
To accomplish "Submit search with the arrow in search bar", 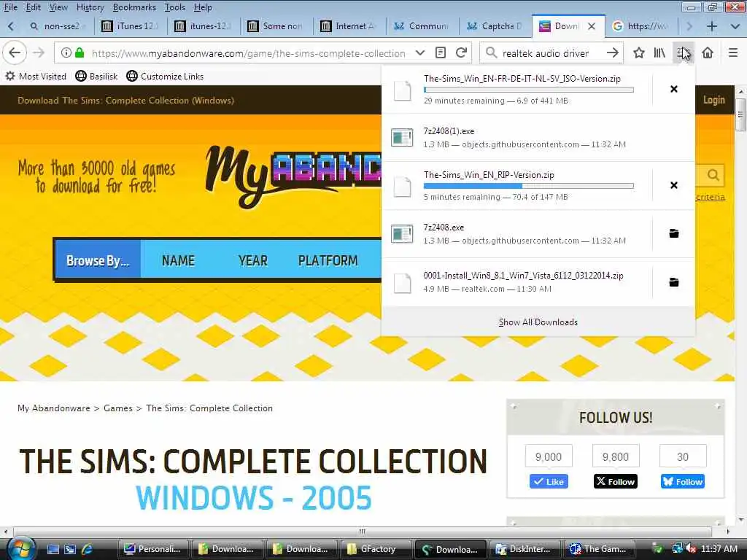I will [613, 52].
